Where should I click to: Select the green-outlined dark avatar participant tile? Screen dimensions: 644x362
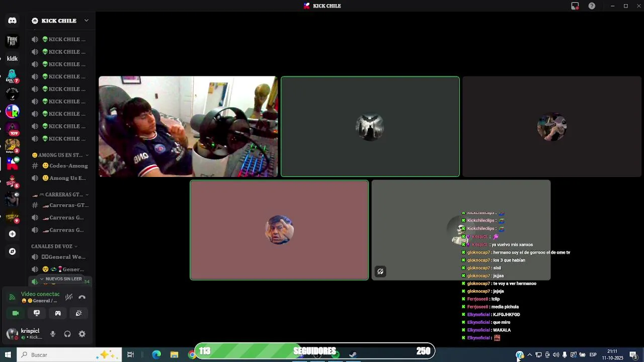point(370,126)
